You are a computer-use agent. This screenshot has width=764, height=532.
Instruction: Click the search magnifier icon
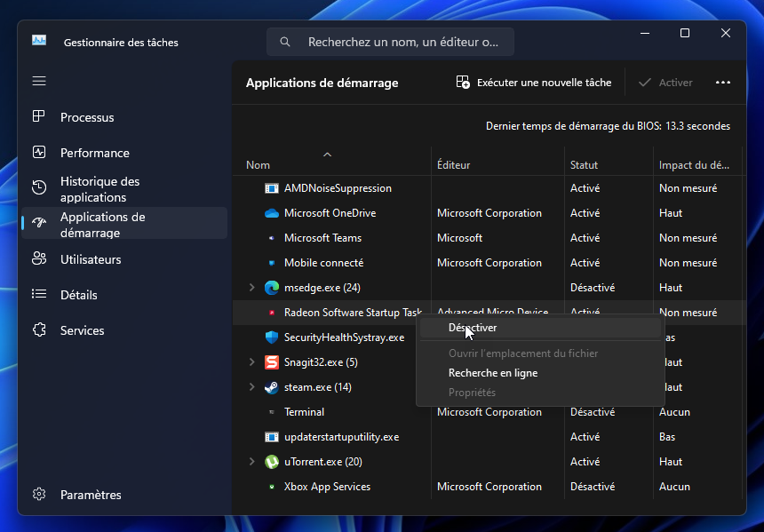pyautogui.click(x=285, y=42)
